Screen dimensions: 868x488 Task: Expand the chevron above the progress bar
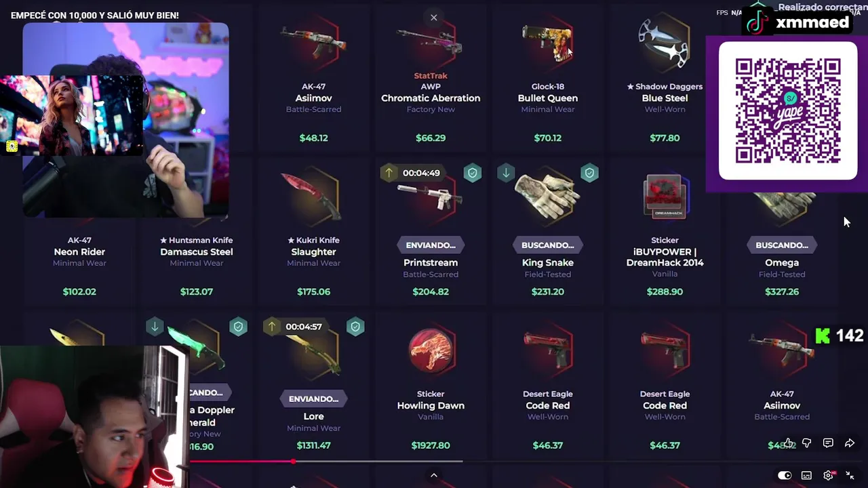pyautogui.click(x=434, y=476)
